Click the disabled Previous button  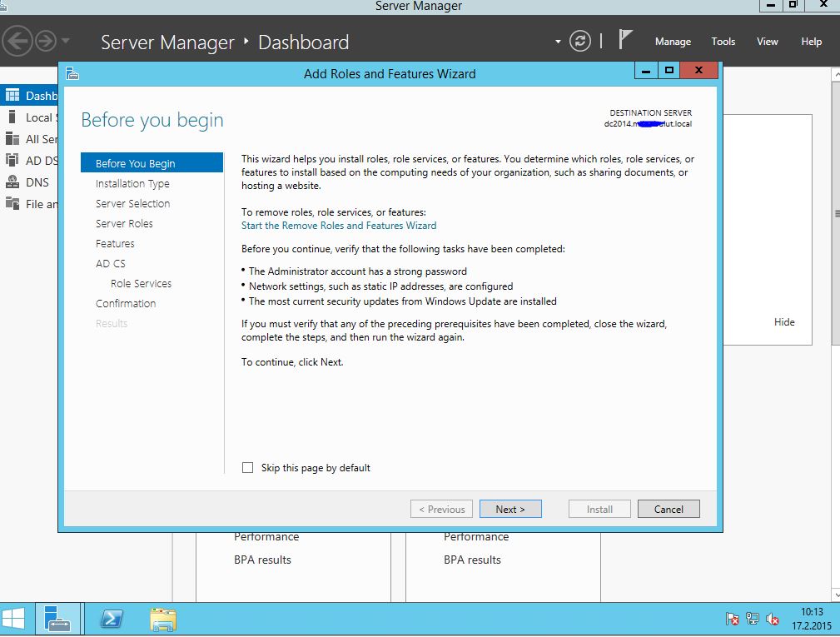[x=441, y=509]
